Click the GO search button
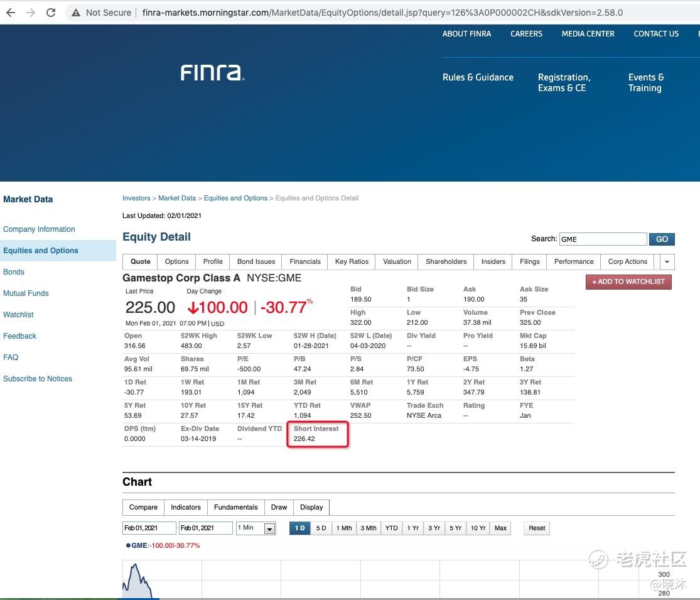Image resolution: width=700 pixels, height=600 pixels. tap(662, 239)
